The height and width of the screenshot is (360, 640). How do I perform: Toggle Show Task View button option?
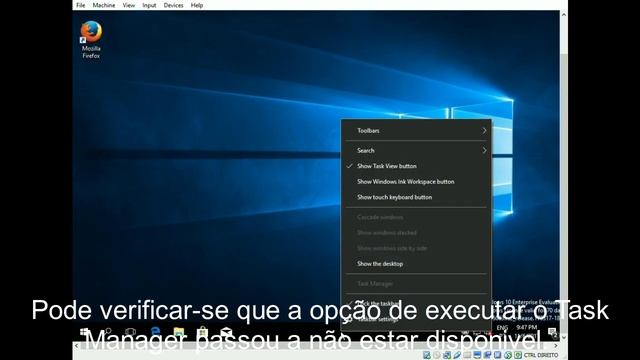click(x=416, y=166)
